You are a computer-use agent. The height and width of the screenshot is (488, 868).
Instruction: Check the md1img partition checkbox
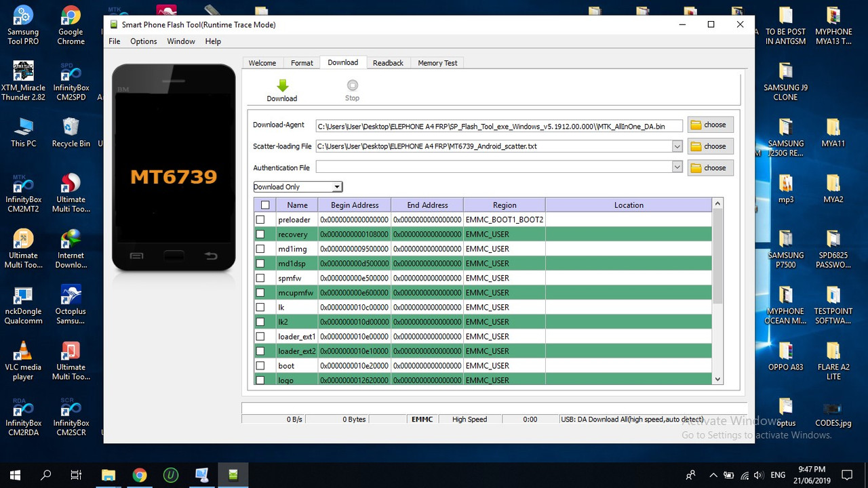(260, 249)
